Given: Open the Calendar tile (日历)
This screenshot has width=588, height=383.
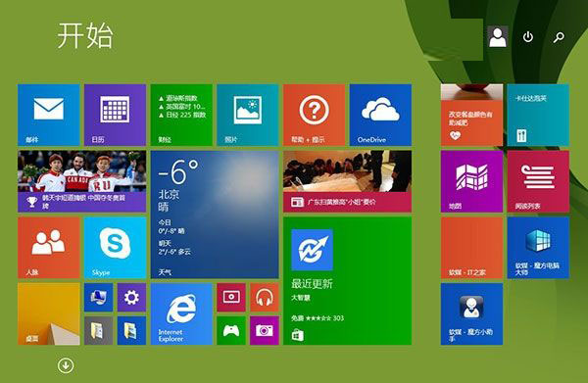Looking at the screenshot, I should [115, 115].
